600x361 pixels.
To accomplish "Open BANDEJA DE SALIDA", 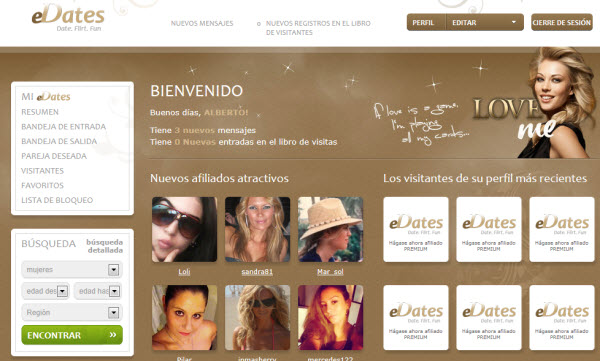I will point(59,141).
